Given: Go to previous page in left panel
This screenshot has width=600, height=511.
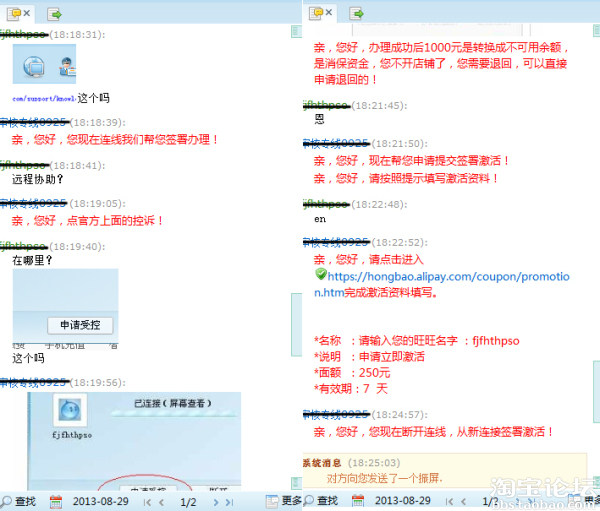Looking at the screenshot, I should (x=161, y=502).
